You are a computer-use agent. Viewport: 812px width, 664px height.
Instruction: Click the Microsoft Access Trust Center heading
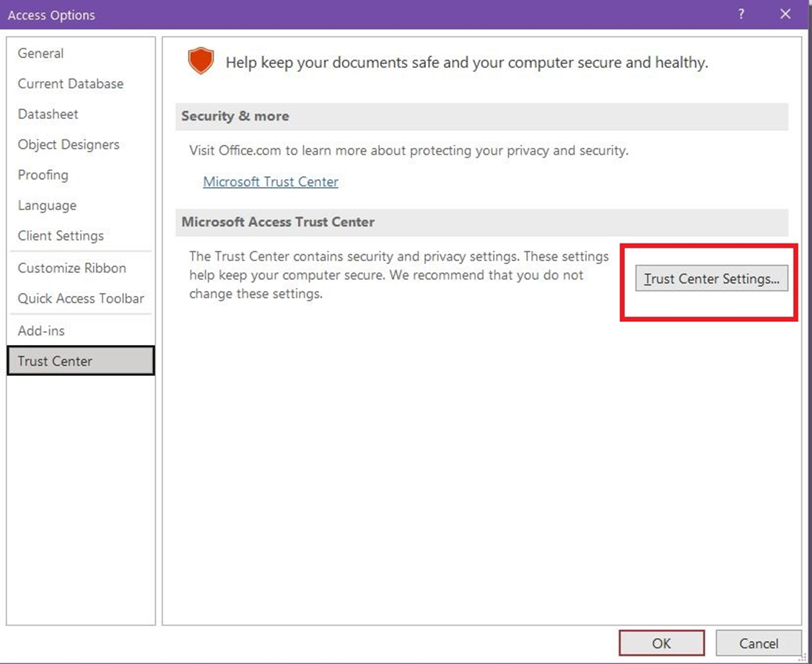tap(278, 222)
